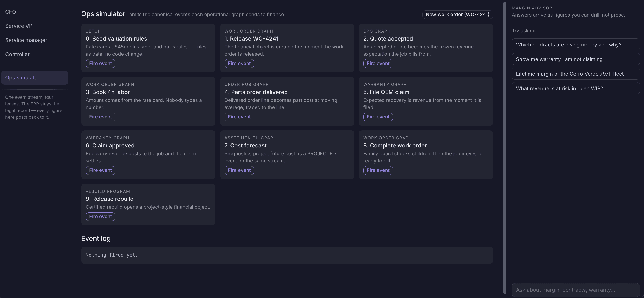The width and height of the screenshot is (644, 298).
Task: Click the main panel vertical scrollbar
Action: (505, 148)
